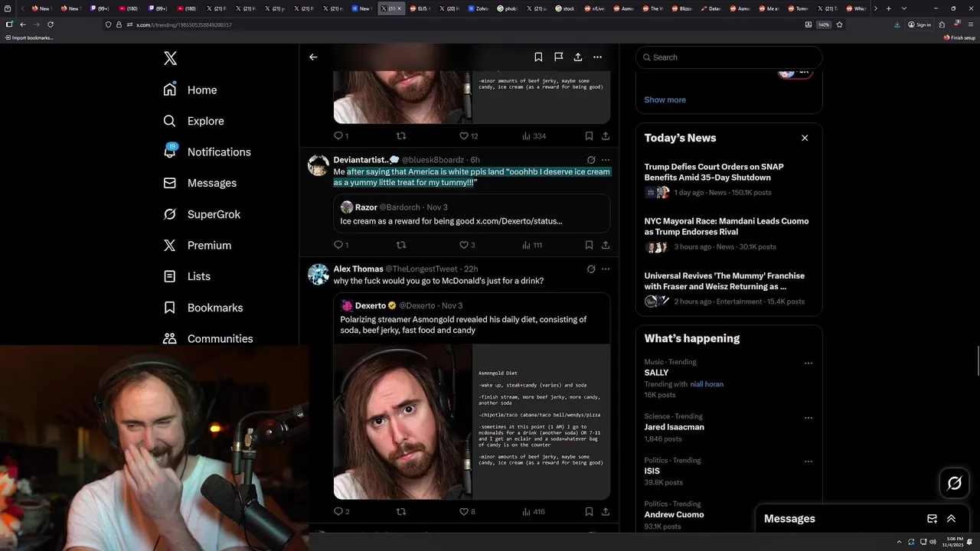Share Alex Thomas's post

[x=606, y=511]
